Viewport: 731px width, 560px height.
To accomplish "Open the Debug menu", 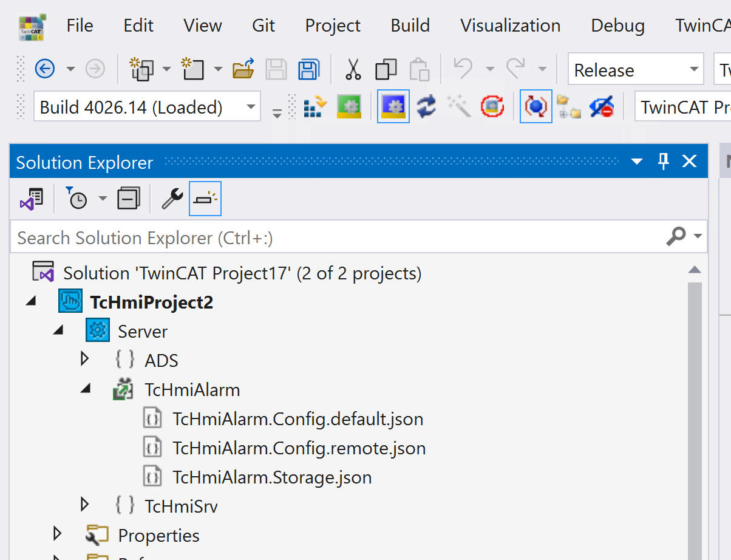I will (618, 26).
